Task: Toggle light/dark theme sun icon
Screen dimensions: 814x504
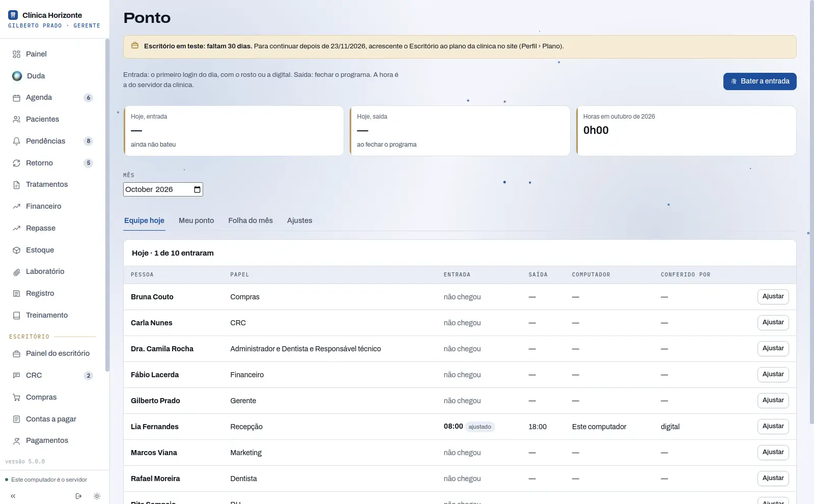Action: coord(97,496)
